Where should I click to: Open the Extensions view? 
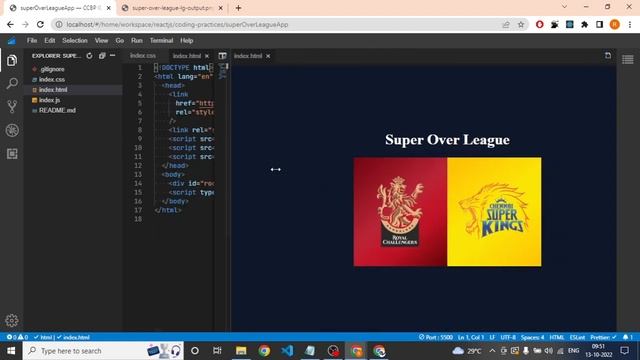(12, 153)
